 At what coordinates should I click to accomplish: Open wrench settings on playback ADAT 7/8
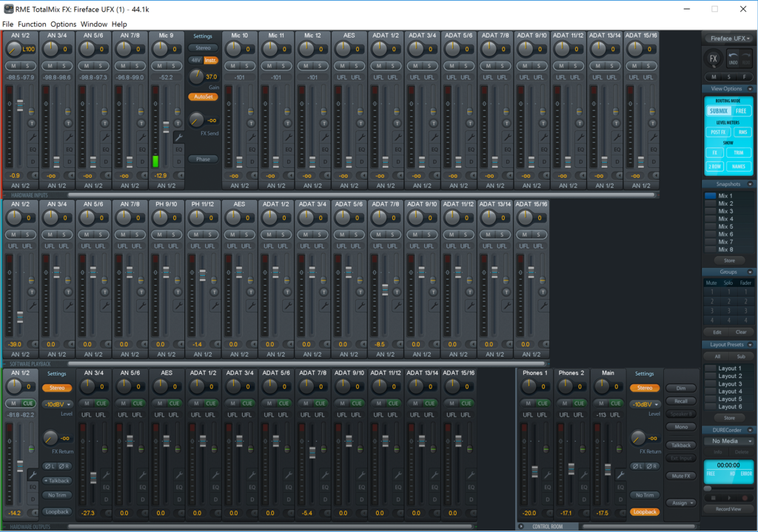[x=398, y=306]
